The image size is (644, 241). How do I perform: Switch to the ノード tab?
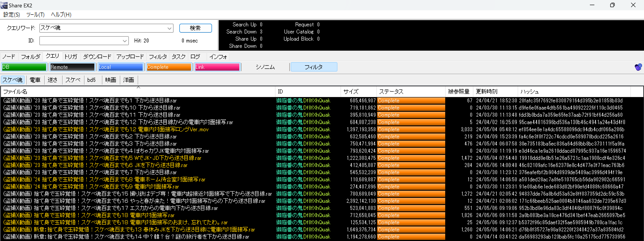9,57
